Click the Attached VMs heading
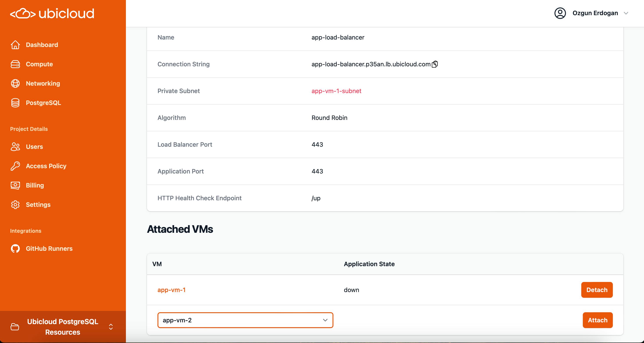The image size is (644, 343). [x=180, y=229]
